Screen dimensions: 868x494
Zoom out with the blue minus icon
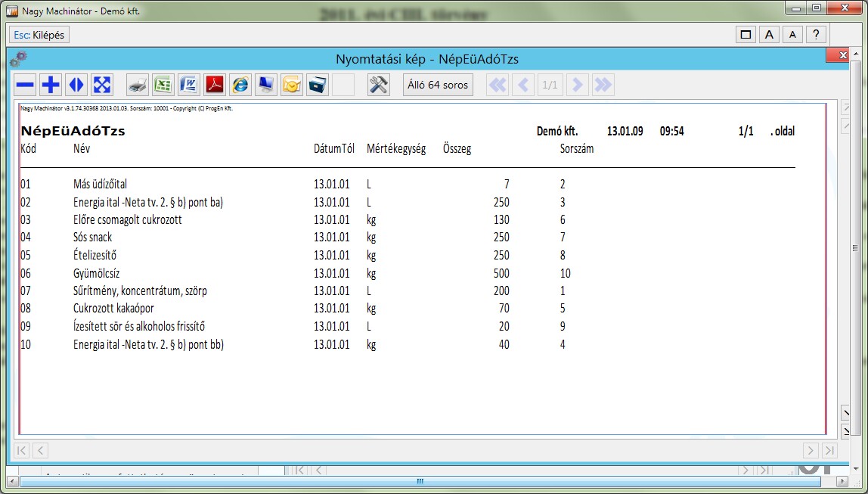pos(25,85)
